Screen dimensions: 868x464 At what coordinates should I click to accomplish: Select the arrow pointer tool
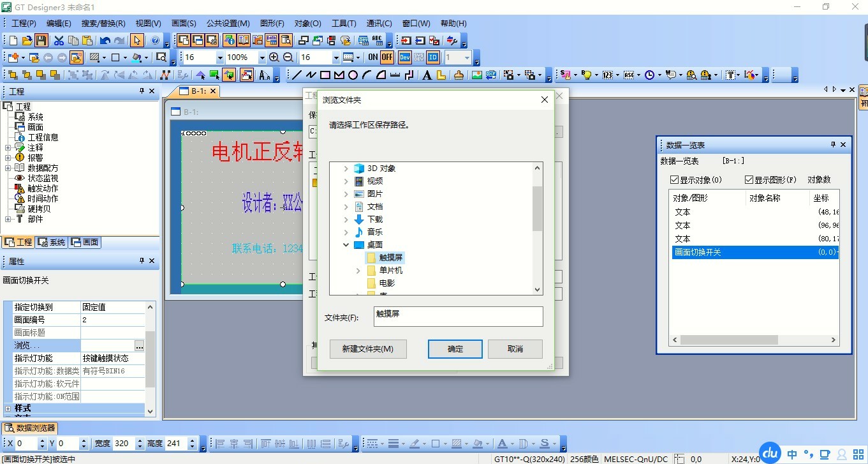[137, 40]
